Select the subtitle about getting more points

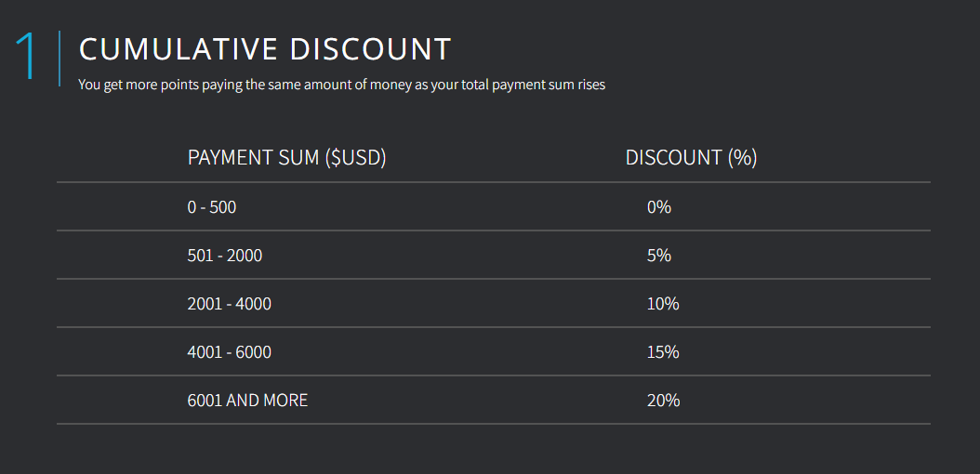(x=341, y=85)
